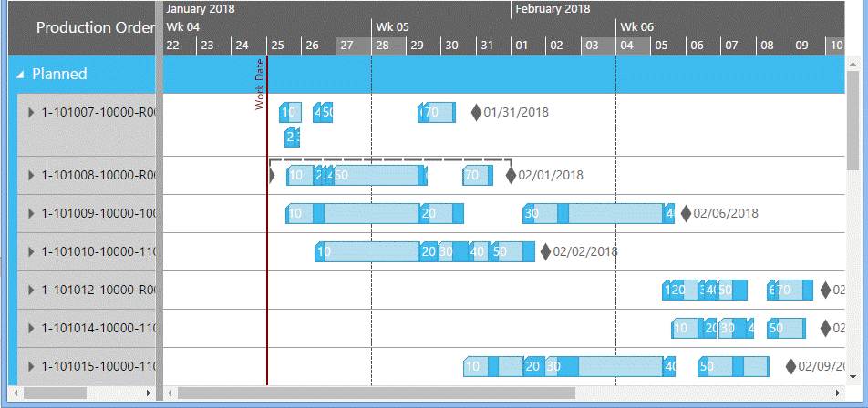Click the Wk 06 header
Image resolution: width=868 pixels, height=408 pixels.
636,27
